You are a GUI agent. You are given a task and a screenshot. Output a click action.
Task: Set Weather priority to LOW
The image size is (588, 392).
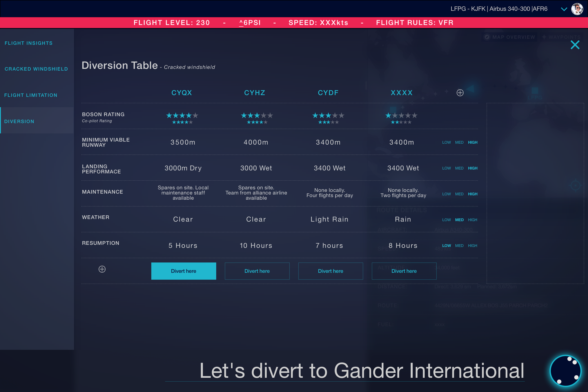coord(446,220)
